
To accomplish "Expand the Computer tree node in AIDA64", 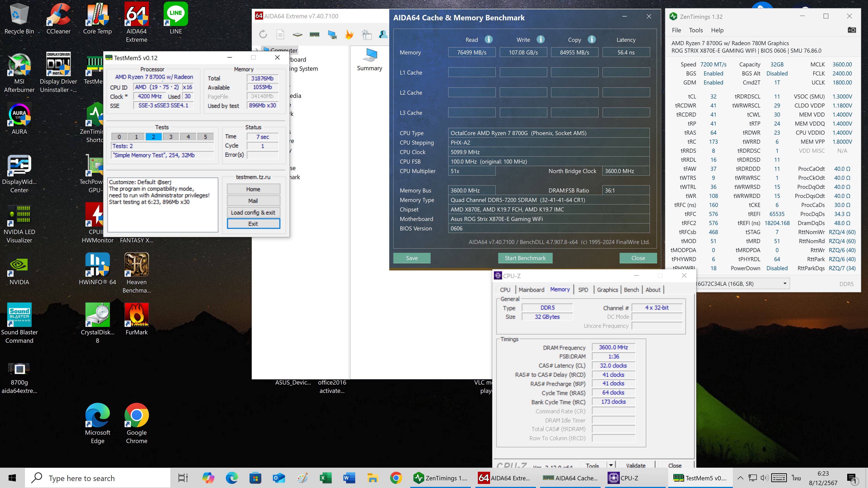I will 257,50.
